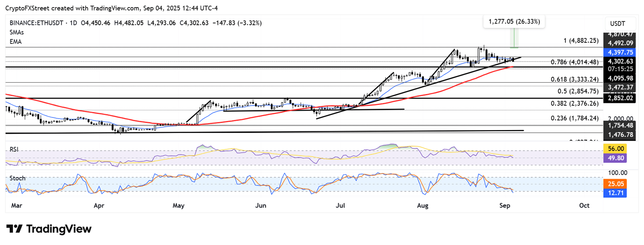Image resolution: width=644 pixels, height=245 pixels.
Task: Select the RSI pane legend label
Action: [14, 149]
